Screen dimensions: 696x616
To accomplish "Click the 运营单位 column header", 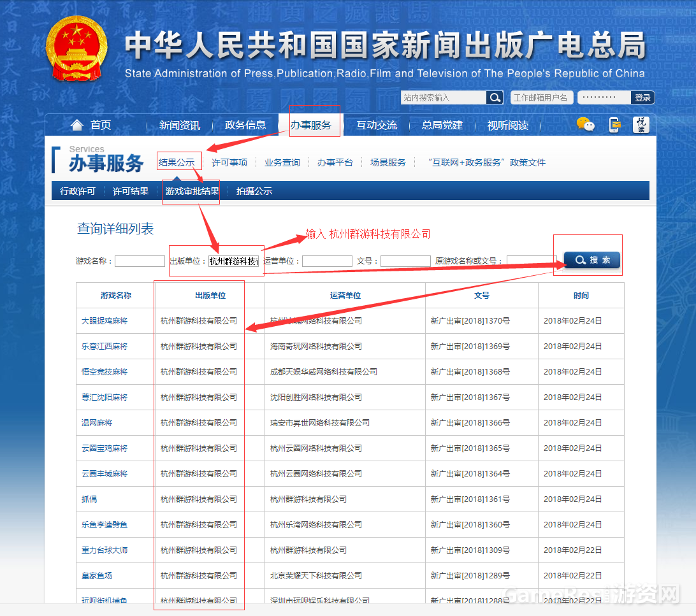I will pos(345,296).
